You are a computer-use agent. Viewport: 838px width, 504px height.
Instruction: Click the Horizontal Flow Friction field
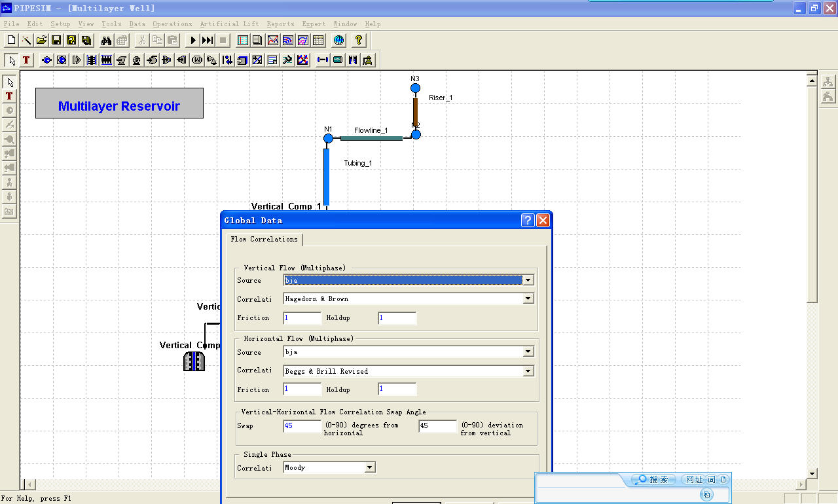302,389
